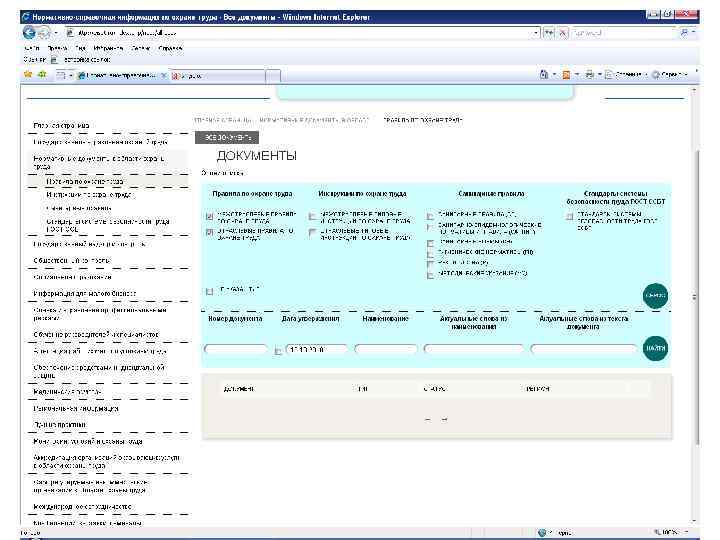Expand the tab list dropdown arrow
Screen dimensions: 720x540
click(x=71, y=76)
